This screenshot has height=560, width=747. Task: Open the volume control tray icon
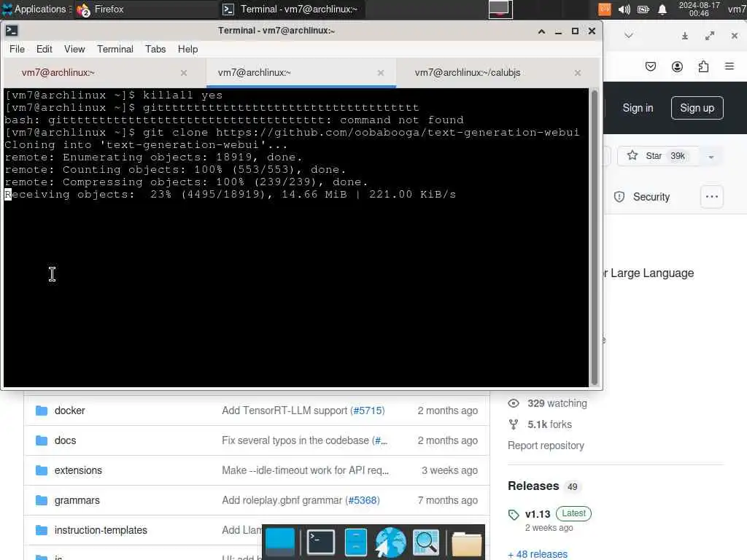(x=624, y=9)
